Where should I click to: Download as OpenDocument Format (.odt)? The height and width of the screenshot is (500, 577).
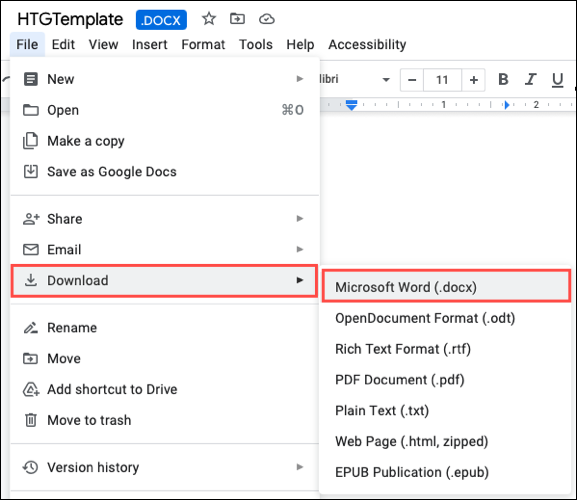[445, 318]
